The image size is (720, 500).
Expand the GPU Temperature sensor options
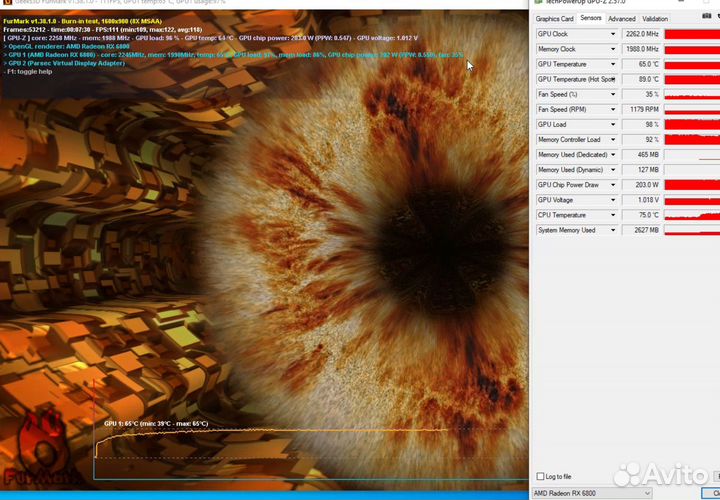pos(613,64)
